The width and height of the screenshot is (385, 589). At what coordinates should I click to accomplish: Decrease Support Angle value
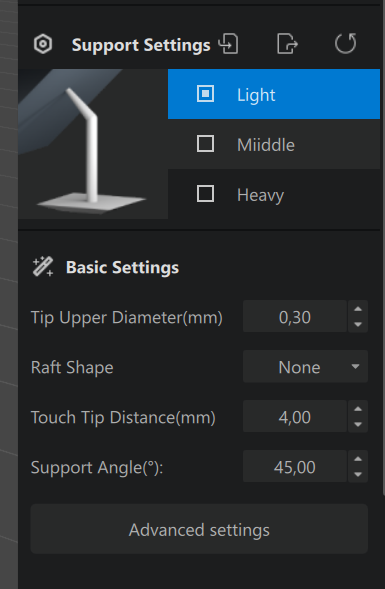pyautogui.click(x=358, y=474)
